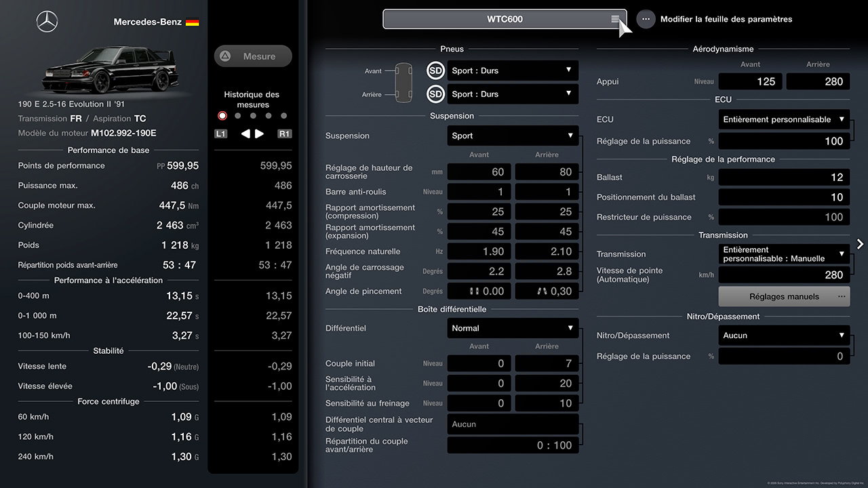Click the tyre position car diagram

(403, 82)
